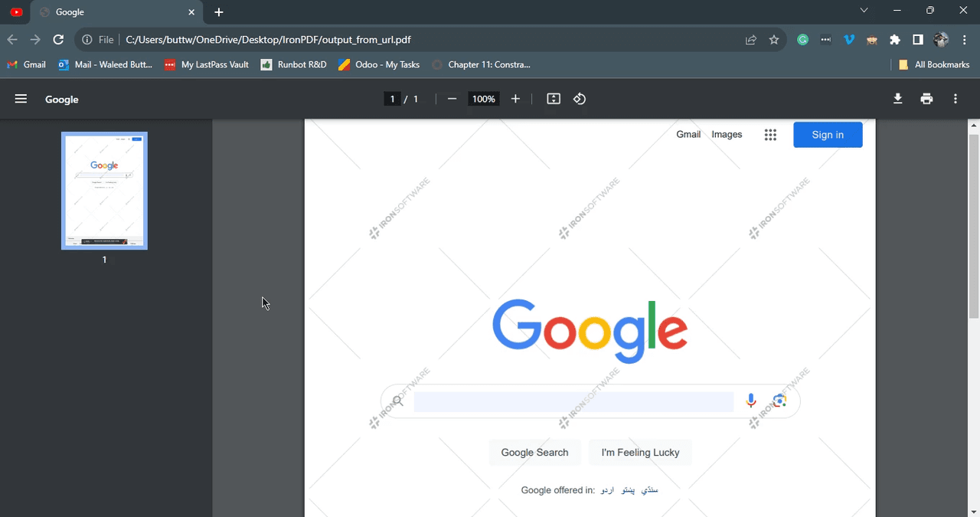Image resolution: width=980 pixels, height=517 pixels.
Task: Open a new browser tab
Action: (219, 12)
